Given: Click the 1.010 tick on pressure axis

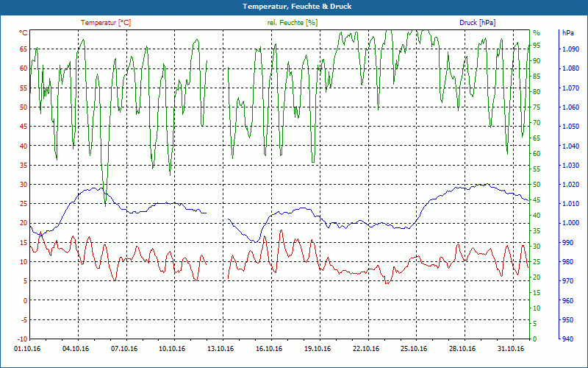Looking at the screenshot, I should pos(571,204).
